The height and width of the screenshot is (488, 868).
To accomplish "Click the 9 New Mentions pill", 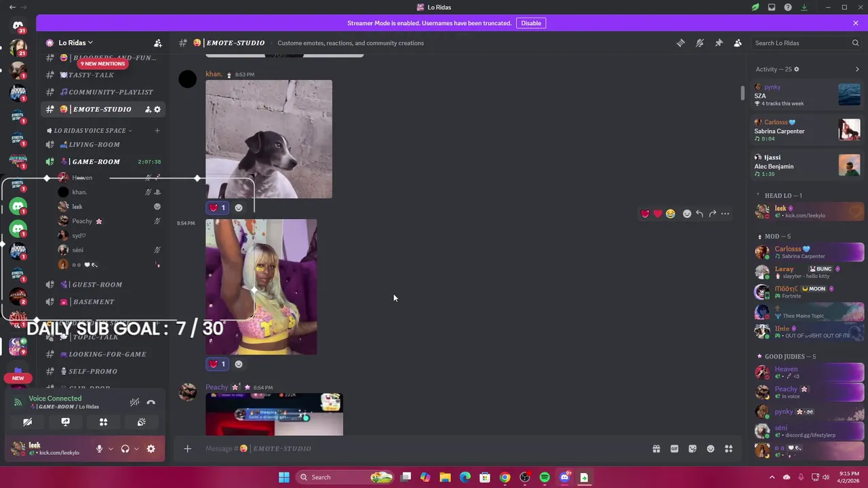I will click(x=102, y=64).
